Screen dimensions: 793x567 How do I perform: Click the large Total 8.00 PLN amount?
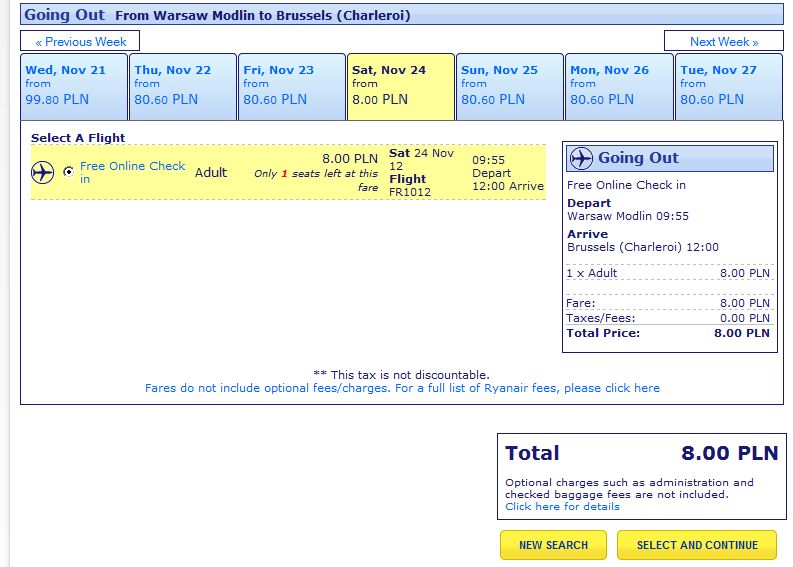click(x=729, y=453)
